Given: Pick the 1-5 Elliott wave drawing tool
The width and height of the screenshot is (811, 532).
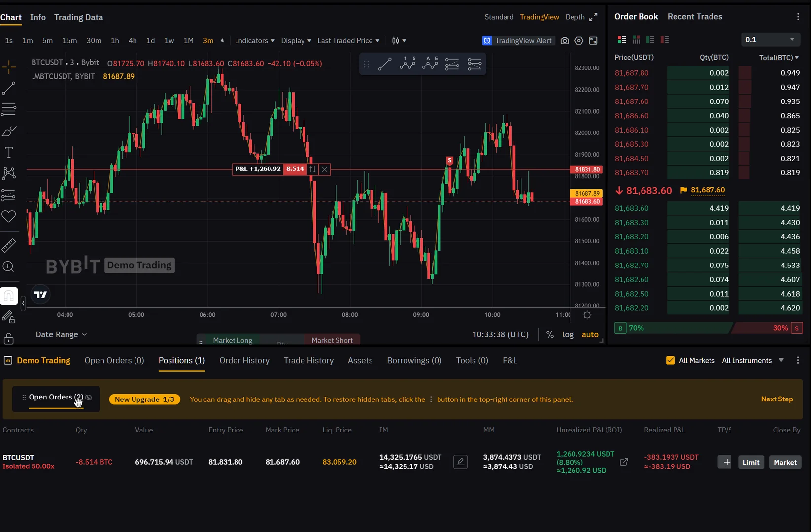Looking at the screenshot, I should (407, 64).
